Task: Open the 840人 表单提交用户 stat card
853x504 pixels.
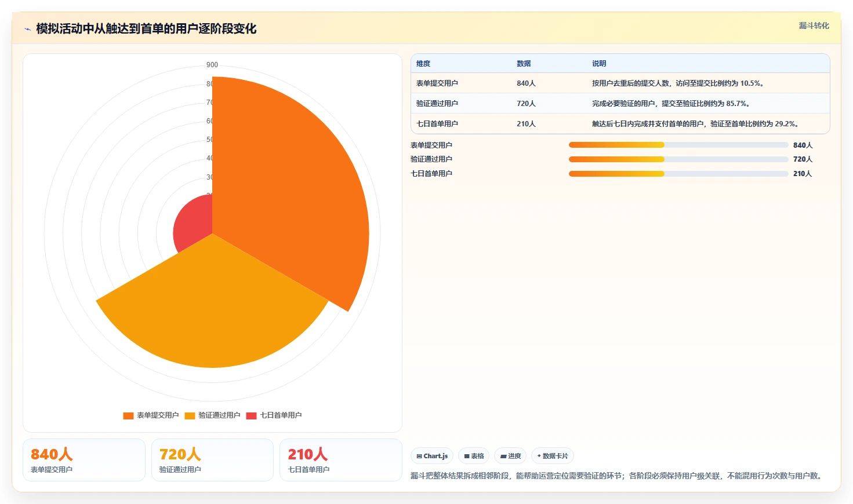Action: click(x=84, y=460)
